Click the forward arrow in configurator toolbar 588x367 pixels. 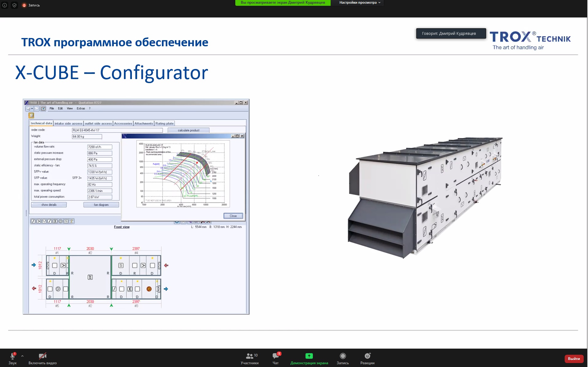point(37,109)
